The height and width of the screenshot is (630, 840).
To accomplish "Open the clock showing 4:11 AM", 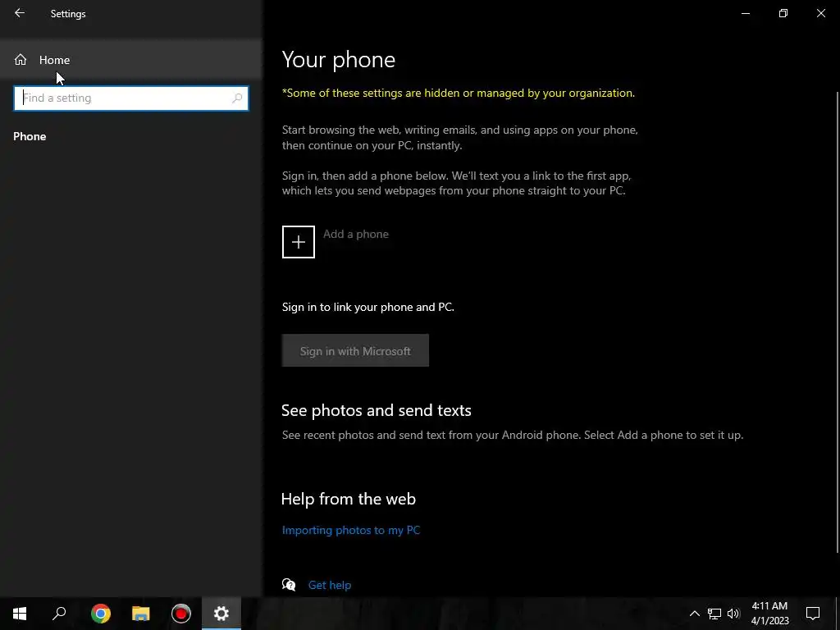I will [769, 614].
